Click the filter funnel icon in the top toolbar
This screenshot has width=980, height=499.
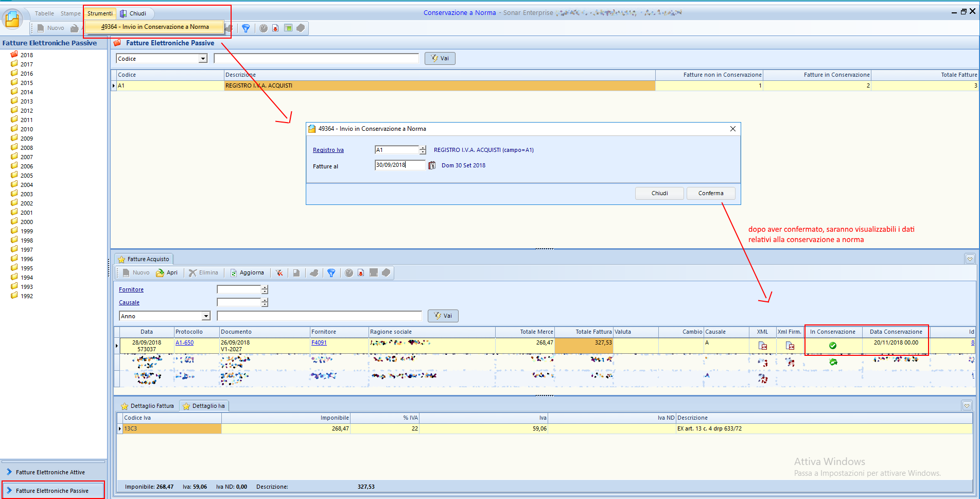tap(246, 28)
